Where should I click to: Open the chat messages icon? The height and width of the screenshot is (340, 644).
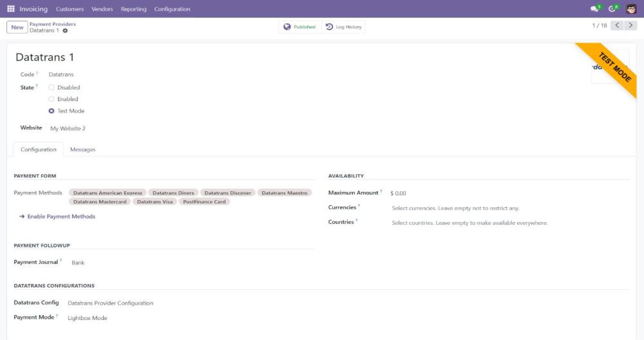click(x=594, y=9)
